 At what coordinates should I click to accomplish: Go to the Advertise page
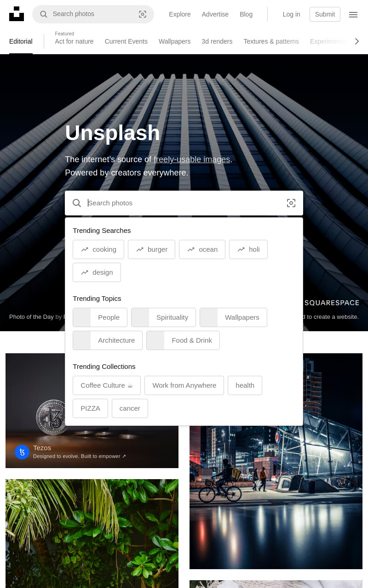(x=215, y=14)
